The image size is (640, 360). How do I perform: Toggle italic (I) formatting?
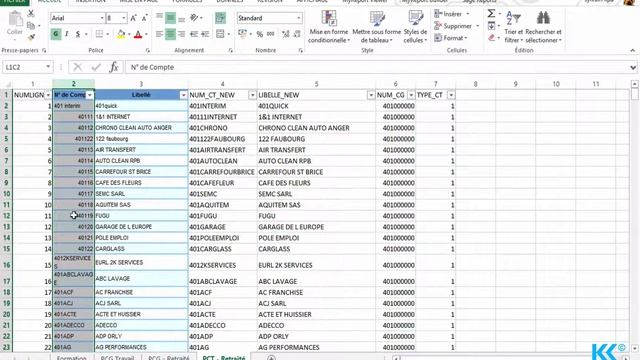click(67, 34)
